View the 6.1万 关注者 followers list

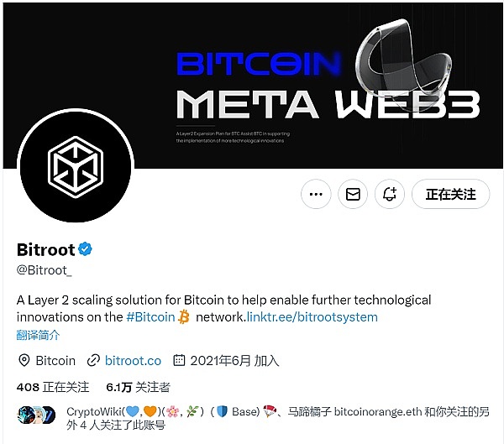[139, 387]
